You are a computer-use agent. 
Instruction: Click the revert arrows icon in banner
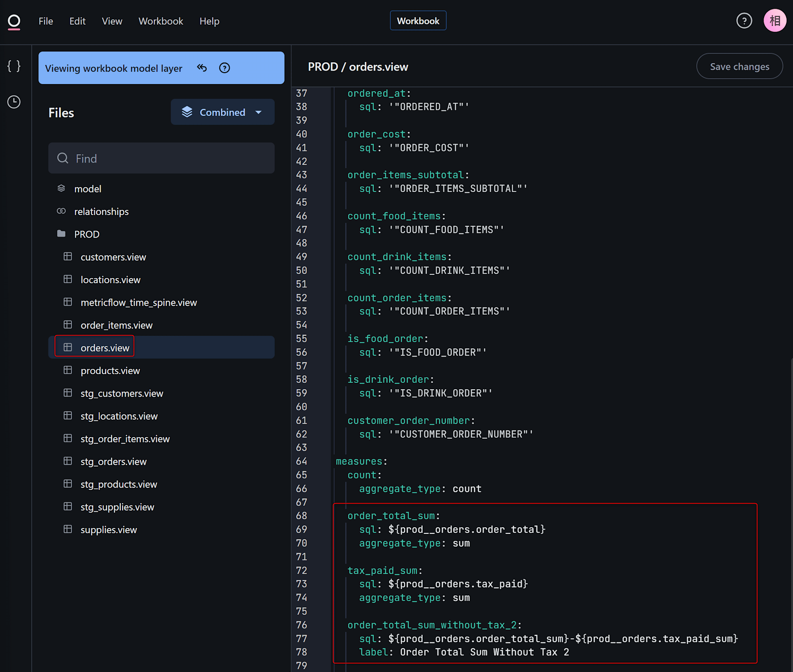(202, 68)
